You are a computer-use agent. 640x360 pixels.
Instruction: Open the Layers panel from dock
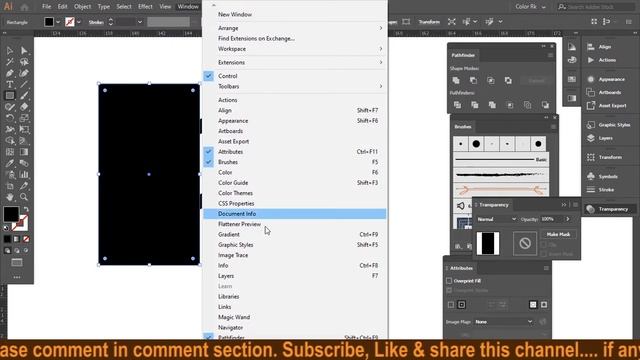[600, 138]
